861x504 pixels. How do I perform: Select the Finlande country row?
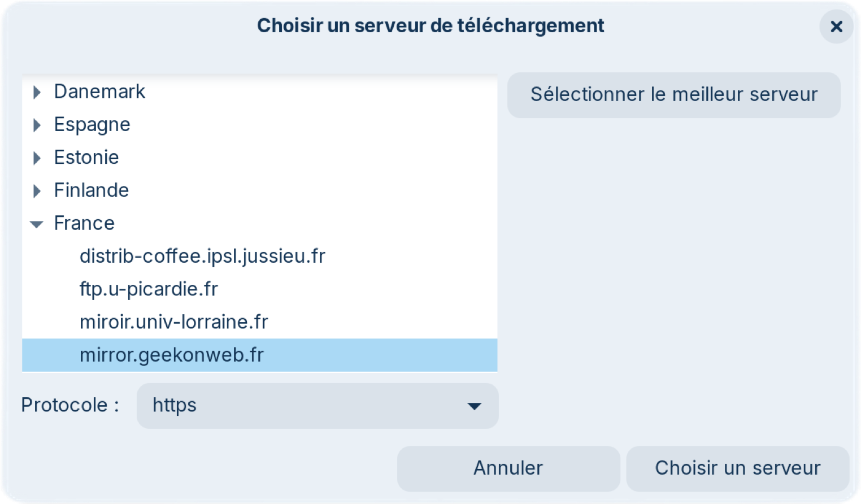click(92, 190)
